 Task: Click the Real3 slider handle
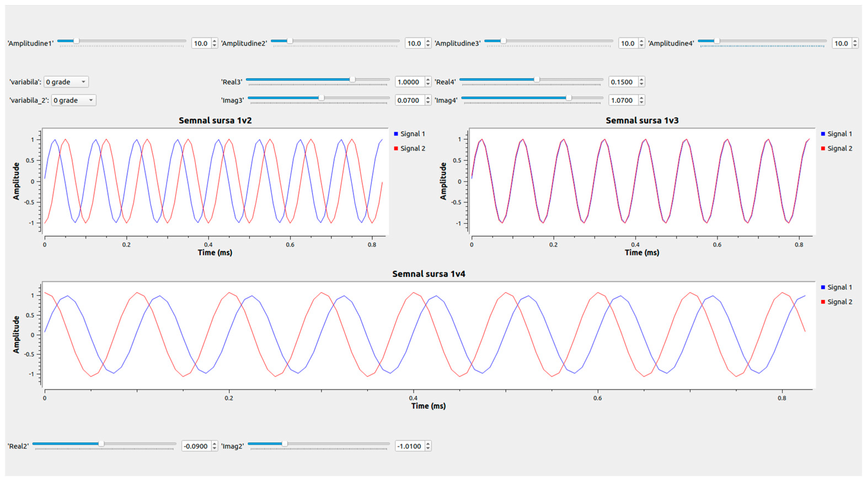(x=352, y=79)
